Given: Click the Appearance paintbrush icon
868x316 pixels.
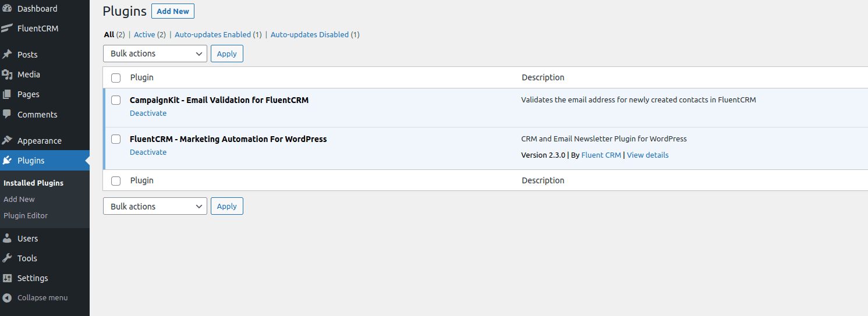Looking at the screenshot, I should tap(7, 141).
